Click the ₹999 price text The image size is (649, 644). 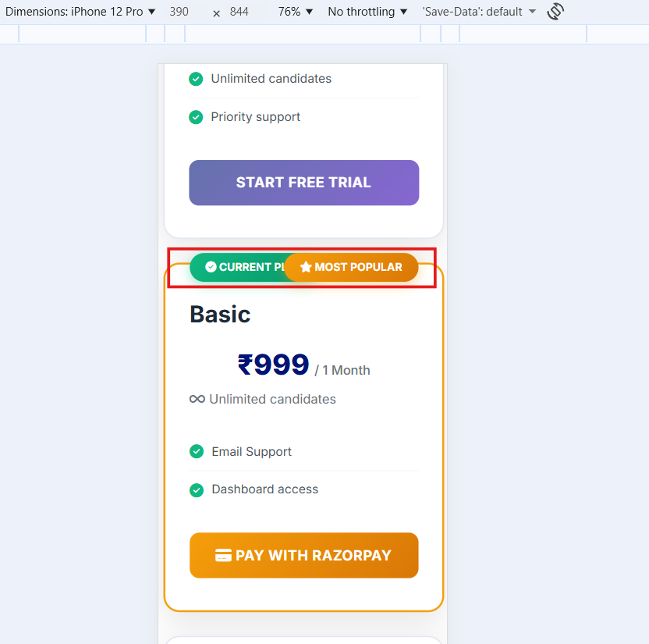[x=273, y=365]
